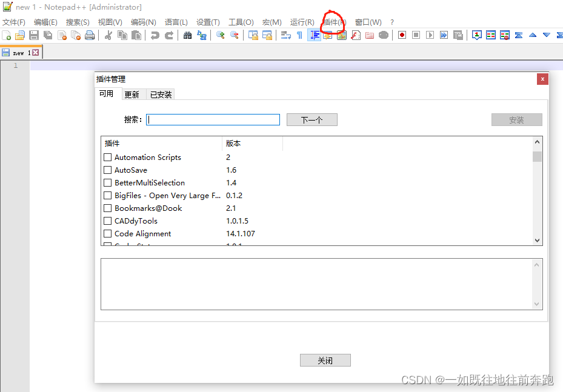Click the 下一个 button
The image size is (563, 392).
pyautogui.click(x=311, y=119)
